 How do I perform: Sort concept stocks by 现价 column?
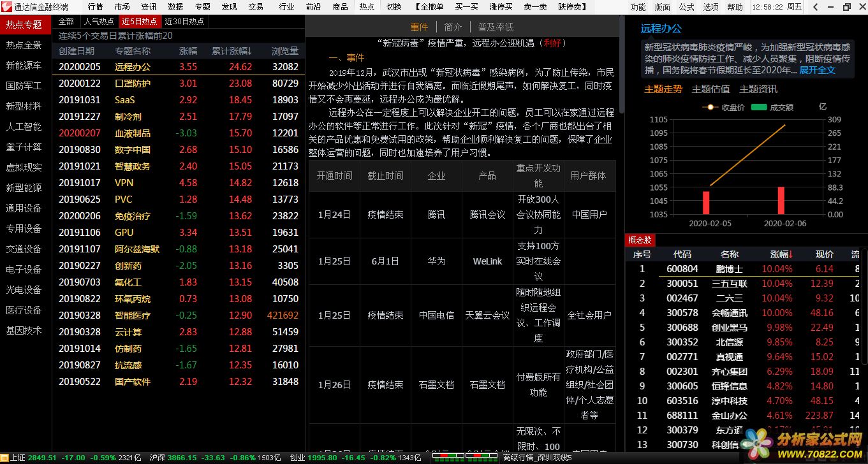point(825,254)
